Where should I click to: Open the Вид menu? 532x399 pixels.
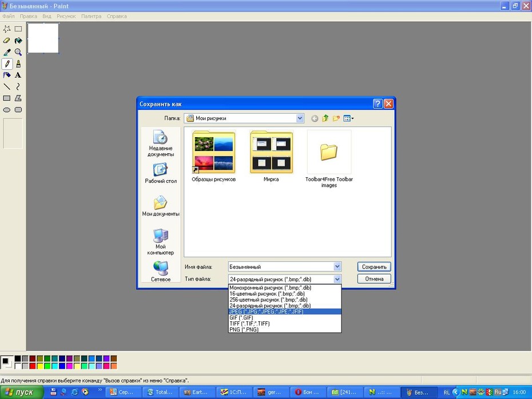point(47,16)
